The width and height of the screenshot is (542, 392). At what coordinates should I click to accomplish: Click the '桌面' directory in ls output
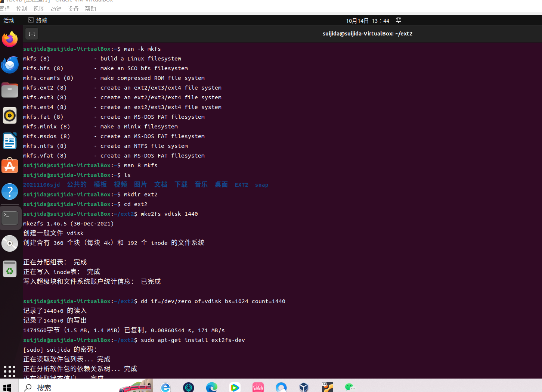coord(221,184)
